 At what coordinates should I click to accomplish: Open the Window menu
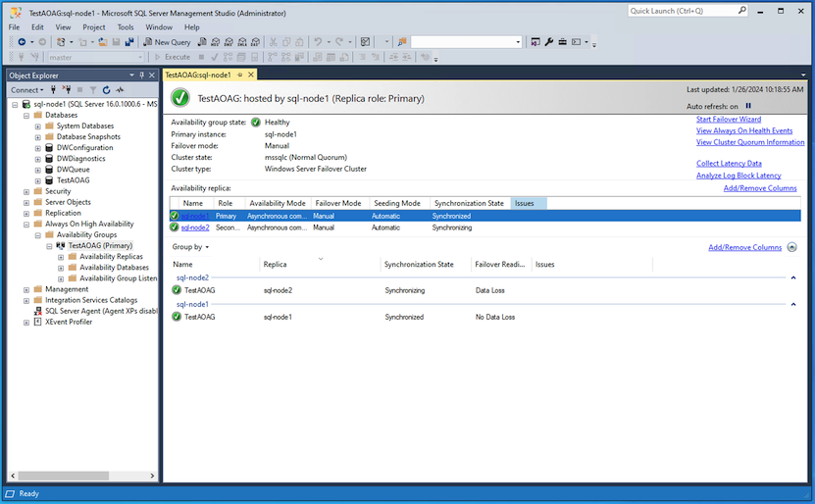click(x=159, y=27)
